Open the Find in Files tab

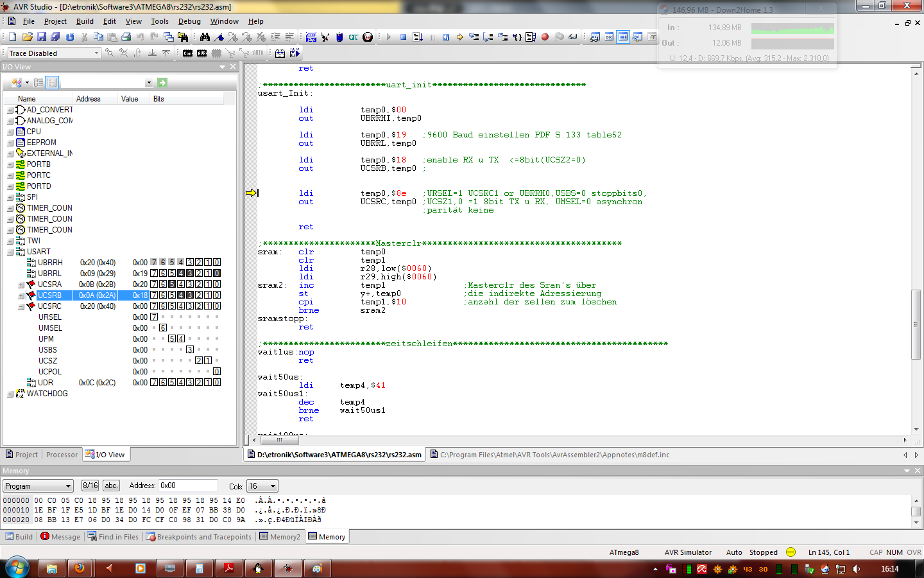(113, 537)
